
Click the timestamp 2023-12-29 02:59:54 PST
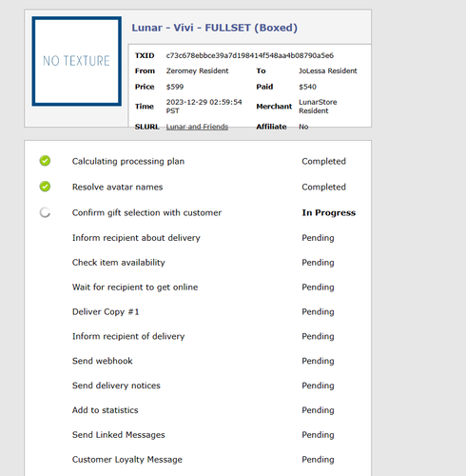click(204, 107)
